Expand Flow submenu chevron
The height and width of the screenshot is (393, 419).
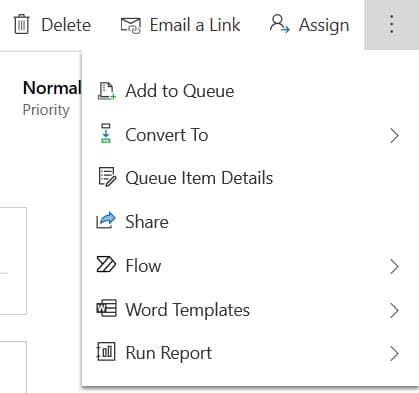point(394,266)
